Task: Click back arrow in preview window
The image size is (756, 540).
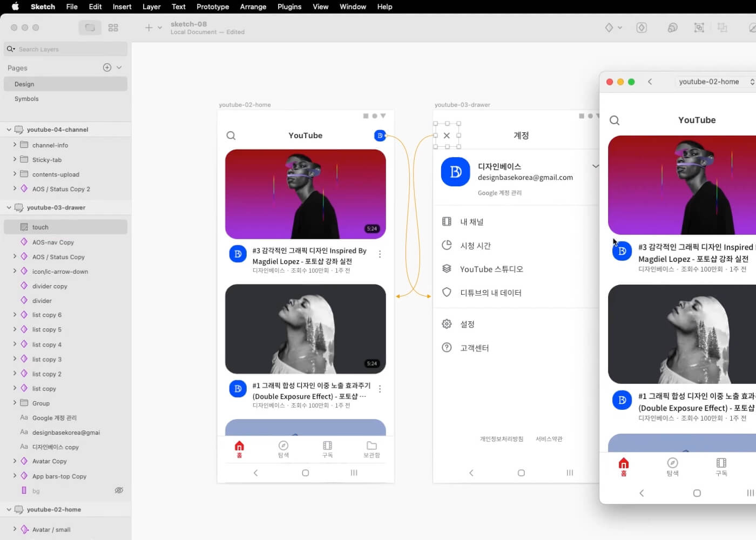Action: click(650, 82)
